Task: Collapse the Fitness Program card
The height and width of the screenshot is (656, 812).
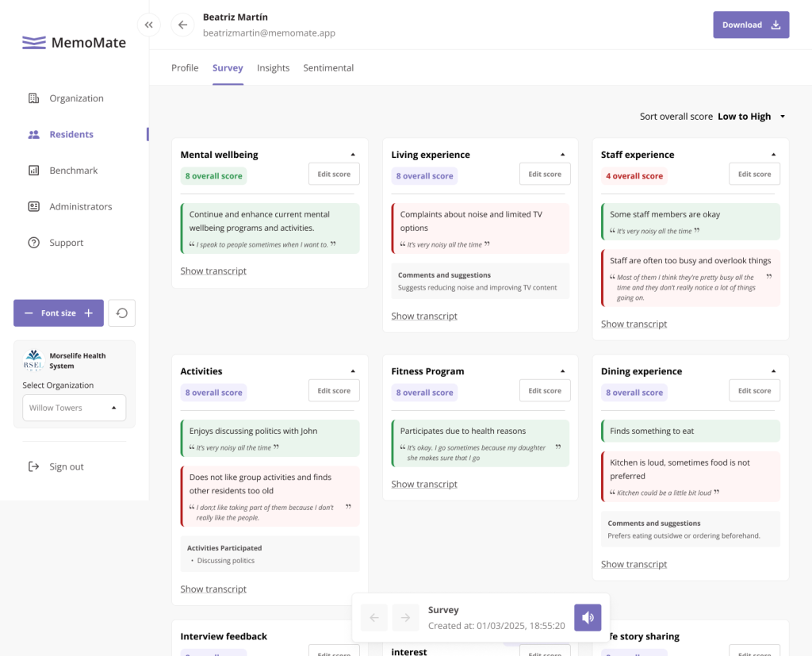Action: point(562,371)
